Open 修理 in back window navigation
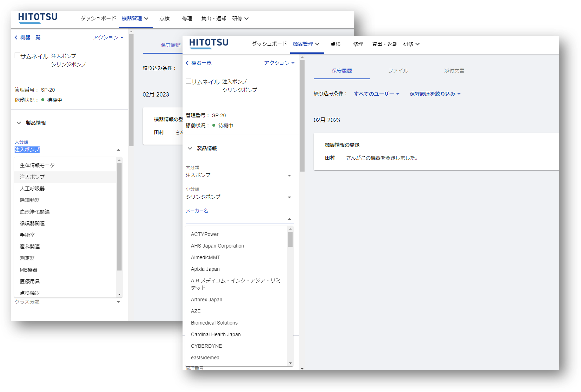 coord(187,19)
